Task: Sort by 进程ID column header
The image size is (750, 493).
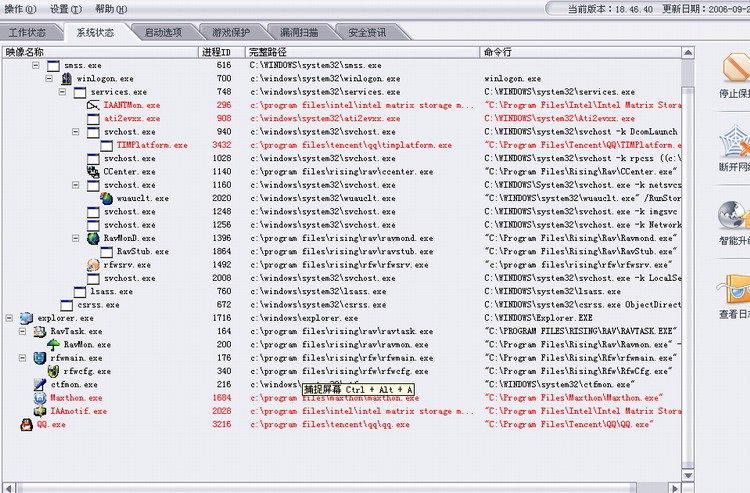Action: click(x=221, y=52)
